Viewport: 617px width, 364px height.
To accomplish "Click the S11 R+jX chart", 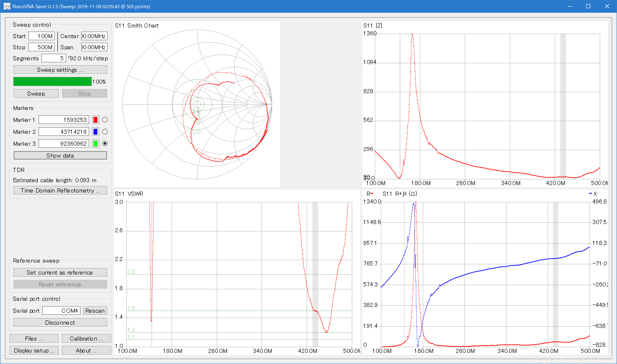I will click(485, 272).
